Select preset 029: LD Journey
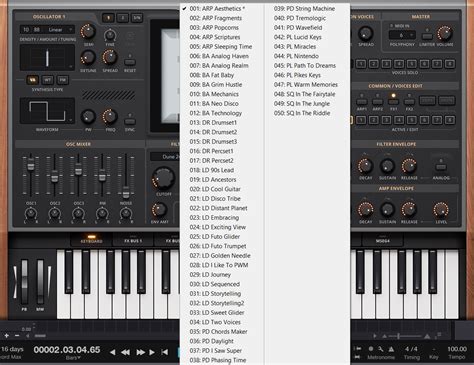Screen dimensions: 474x365 pos(210,275)
